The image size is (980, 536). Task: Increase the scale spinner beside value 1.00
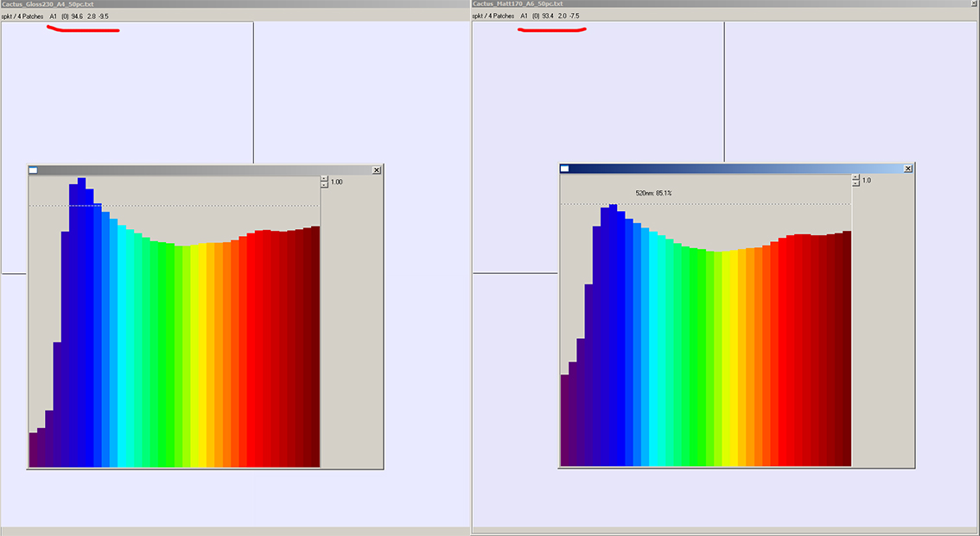click(324, 179)
